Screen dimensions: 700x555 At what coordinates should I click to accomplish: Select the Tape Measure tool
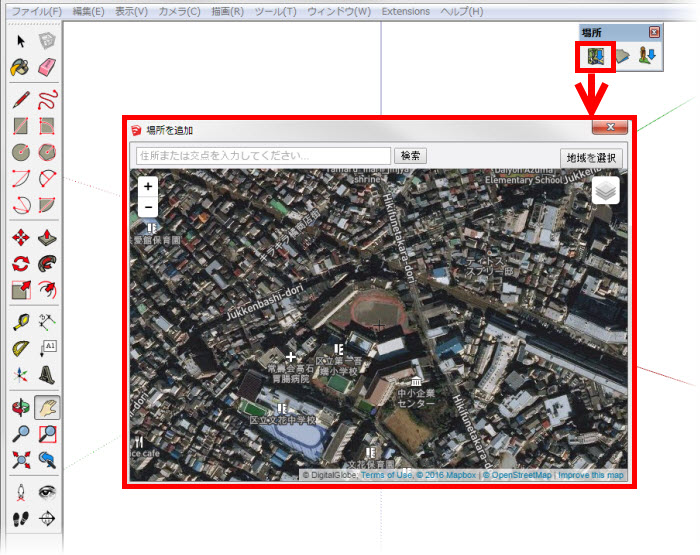tap(19, 322)
